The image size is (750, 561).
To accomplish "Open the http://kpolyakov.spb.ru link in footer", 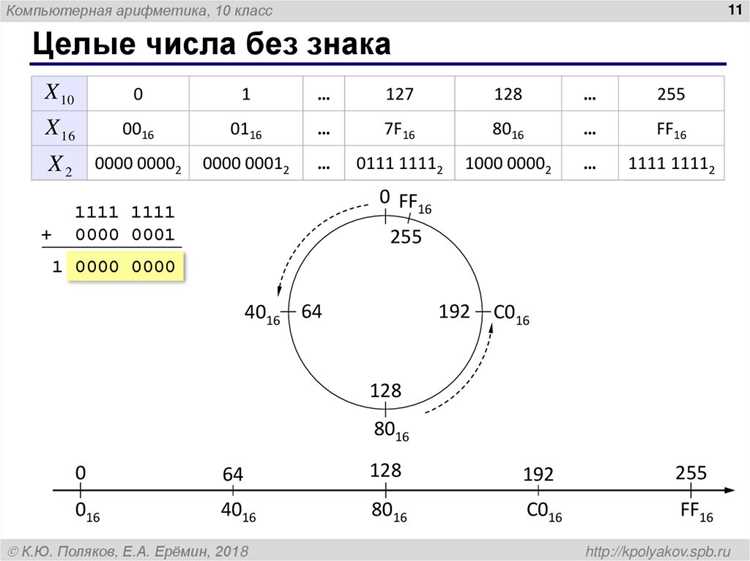I will tap(658, 551).
